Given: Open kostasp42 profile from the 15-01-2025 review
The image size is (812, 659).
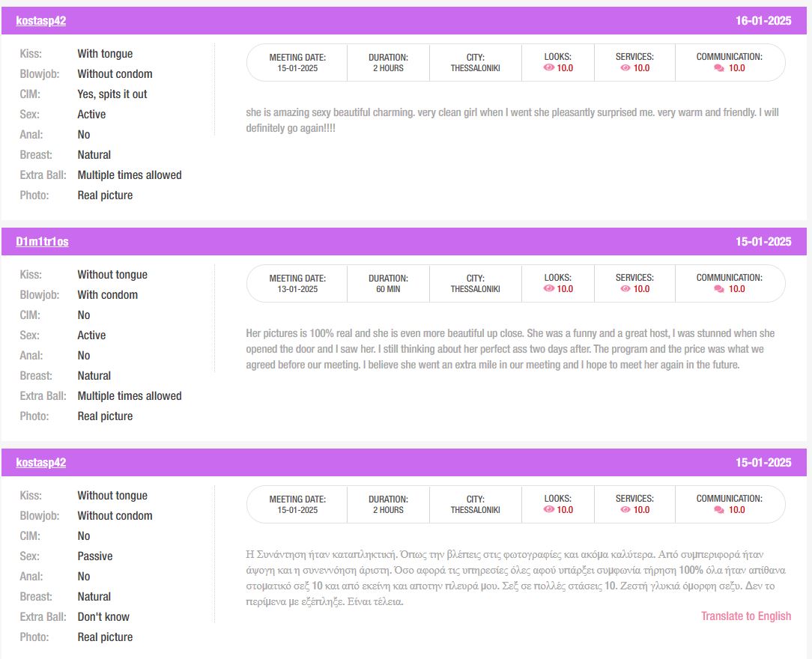Looking at the screenshot, I should tap(41, 463).
